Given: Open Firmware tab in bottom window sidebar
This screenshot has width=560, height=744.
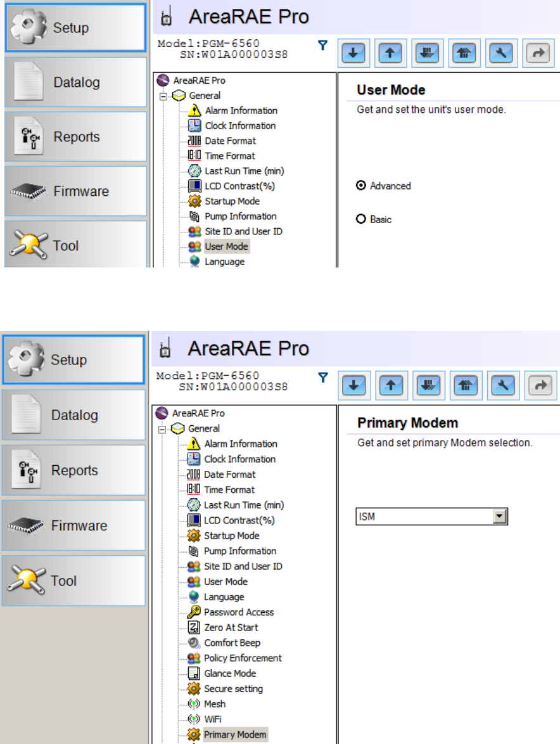Looking at the screenshot, I should pyautogui.click(x=73, y=526).
